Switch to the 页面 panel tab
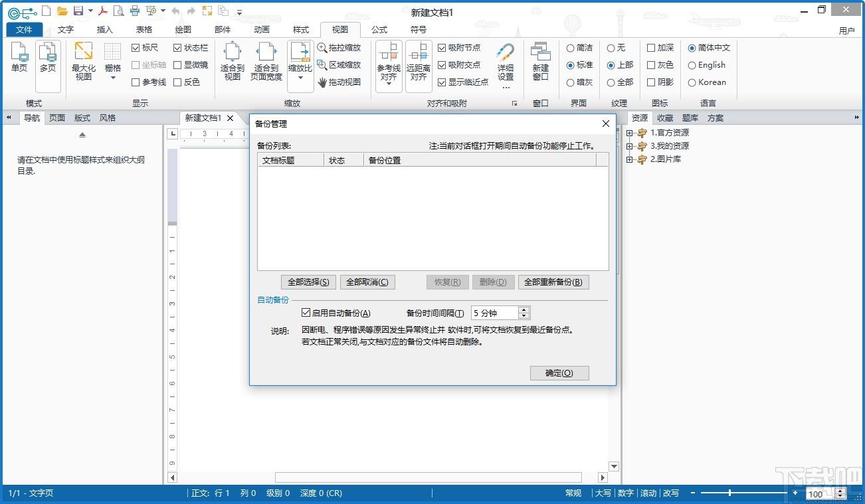865x504 pixels. (x=57, y=118)
